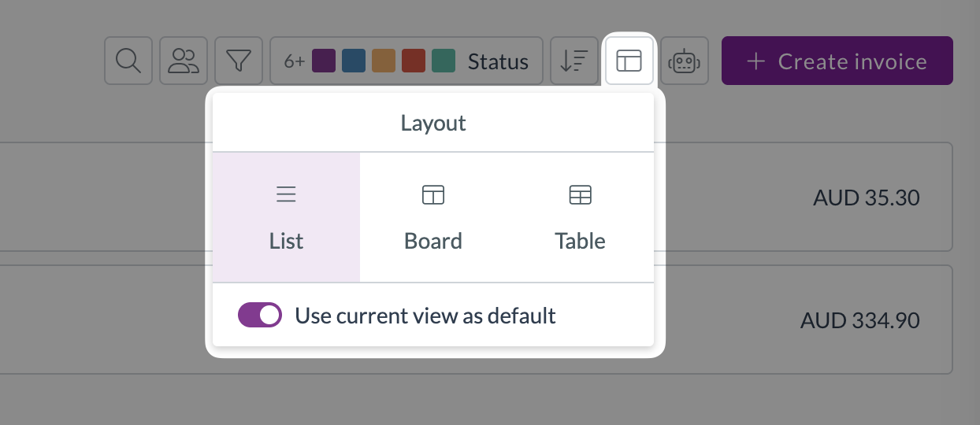980x425 pixels.
Task: Open the search magnifier icon
Action: coord(128,61)
